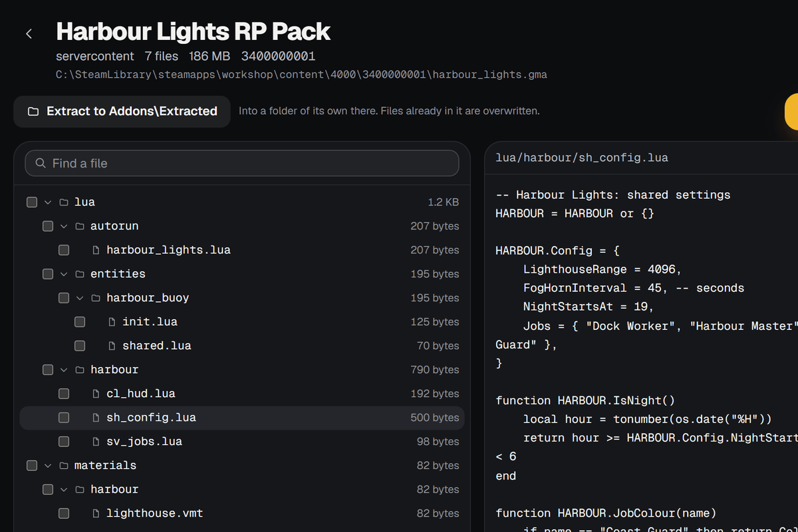Tick the cl_hud.lua checkbox
The width and height of the screenshot is (798, 532).
click(x=64, y=394)
